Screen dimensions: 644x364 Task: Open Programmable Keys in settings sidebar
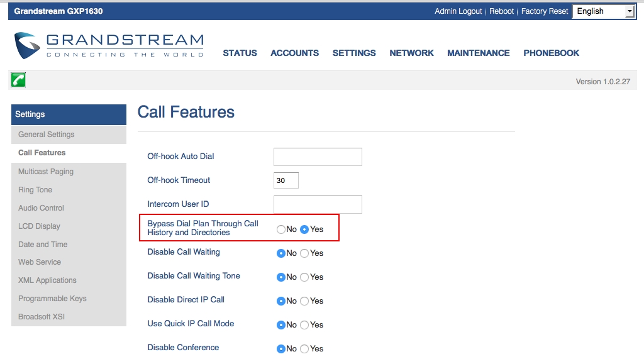click(x=52, y=299)
